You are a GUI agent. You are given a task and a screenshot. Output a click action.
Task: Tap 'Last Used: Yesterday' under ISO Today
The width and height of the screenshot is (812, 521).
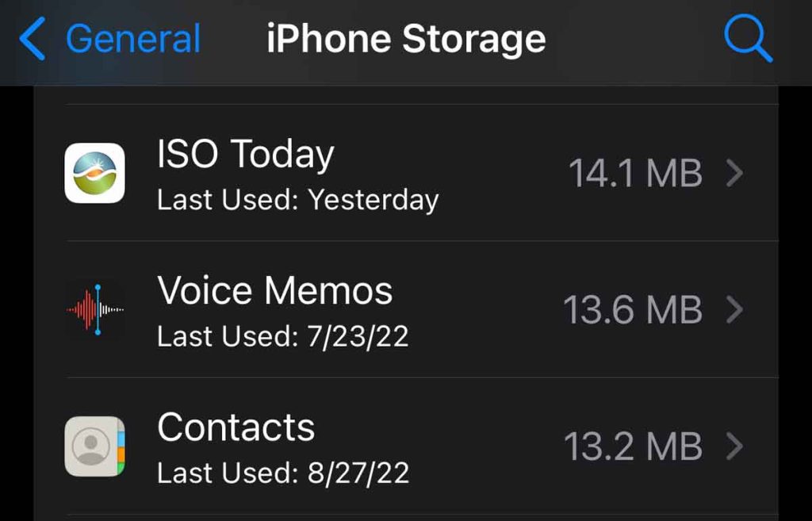(x=297, y=200)
